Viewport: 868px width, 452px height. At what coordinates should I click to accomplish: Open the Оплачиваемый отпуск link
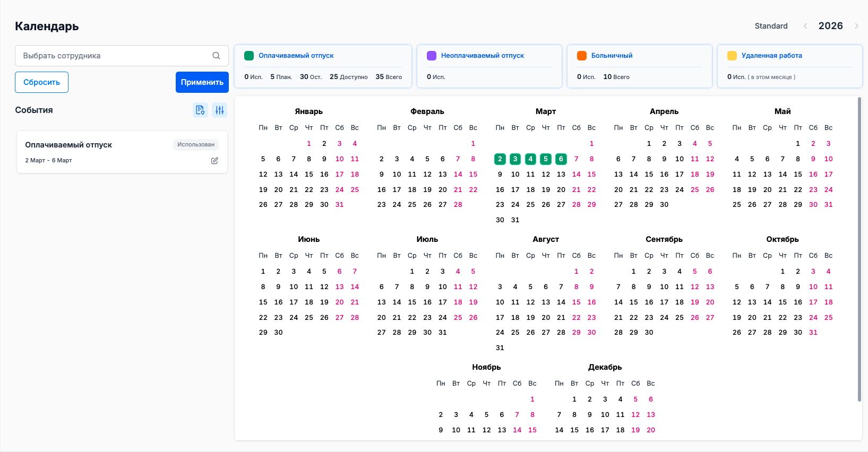tap(296, 56)
